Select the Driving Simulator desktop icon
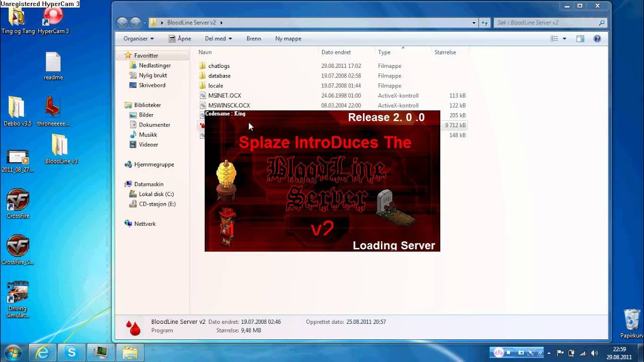Viewport: 644px width, 362px height. [x=18, y=300]
